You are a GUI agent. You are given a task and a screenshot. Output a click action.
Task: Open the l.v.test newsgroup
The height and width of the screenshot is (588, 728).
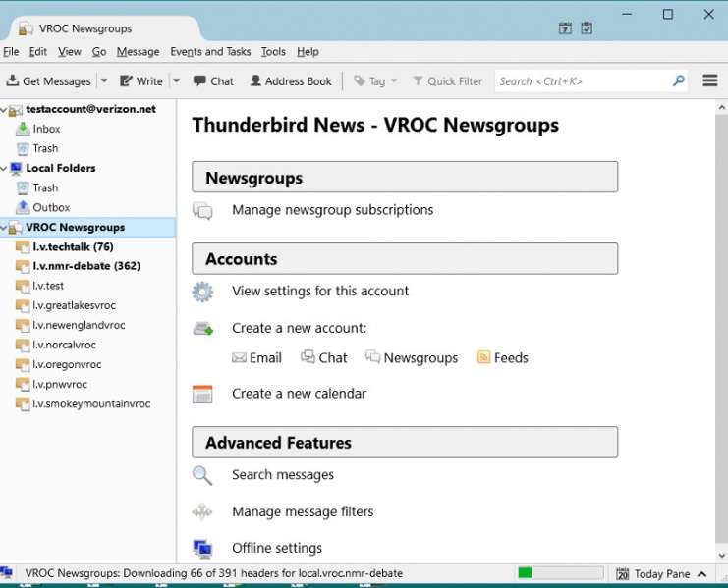click(x=48, y=286)
